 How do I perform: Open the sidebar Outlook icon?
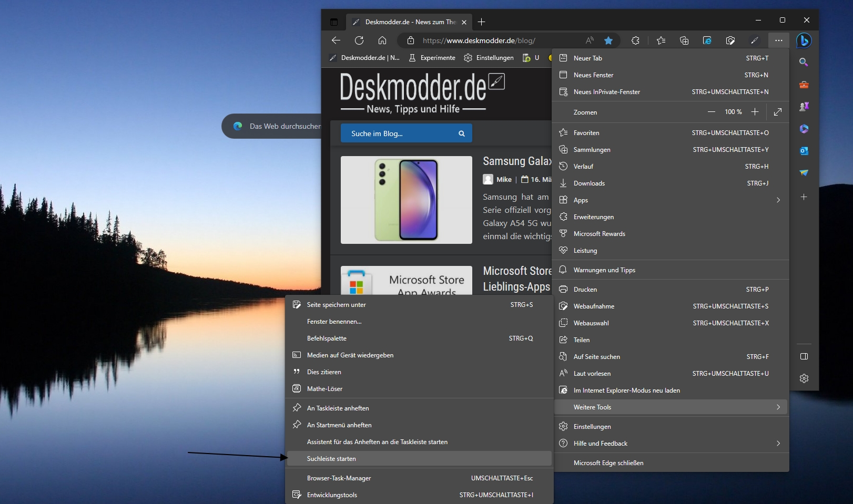point(804,151)
